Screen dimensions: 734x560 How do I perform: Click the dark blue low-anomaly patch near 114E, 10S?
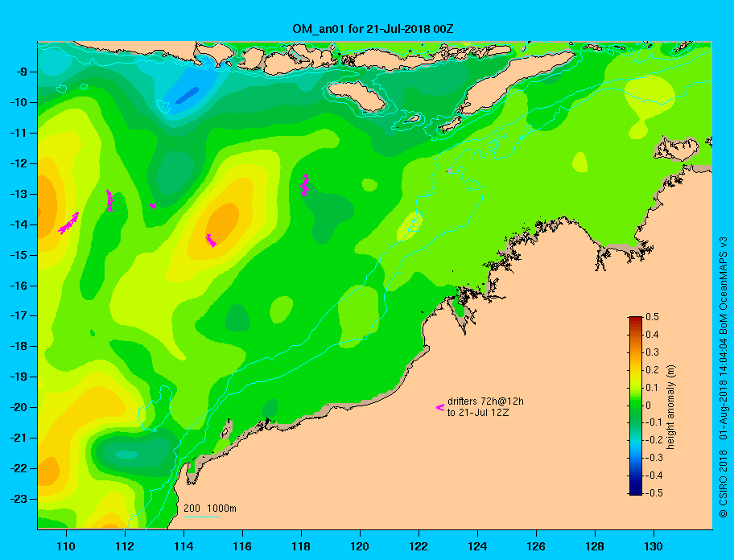pos(188,95)
